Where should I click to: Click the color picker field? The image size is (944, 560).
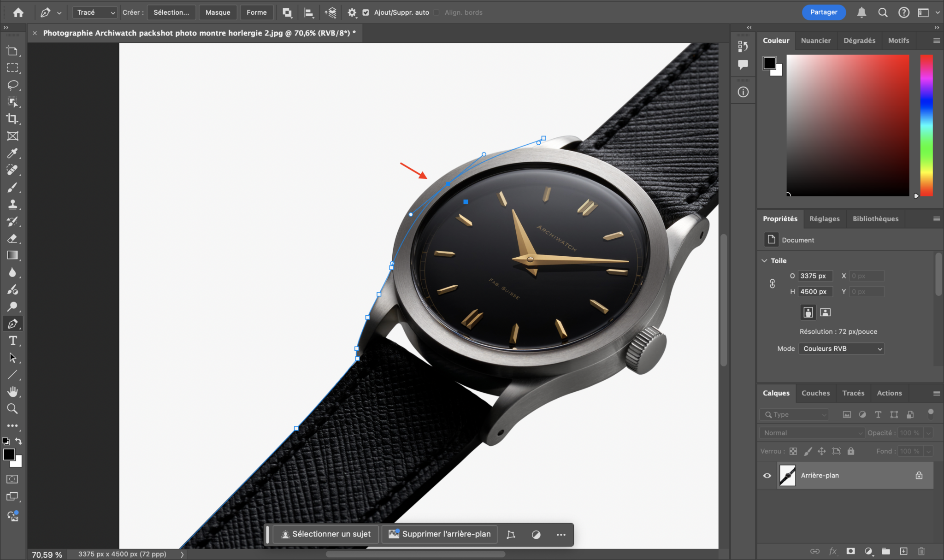click(848, 125)
